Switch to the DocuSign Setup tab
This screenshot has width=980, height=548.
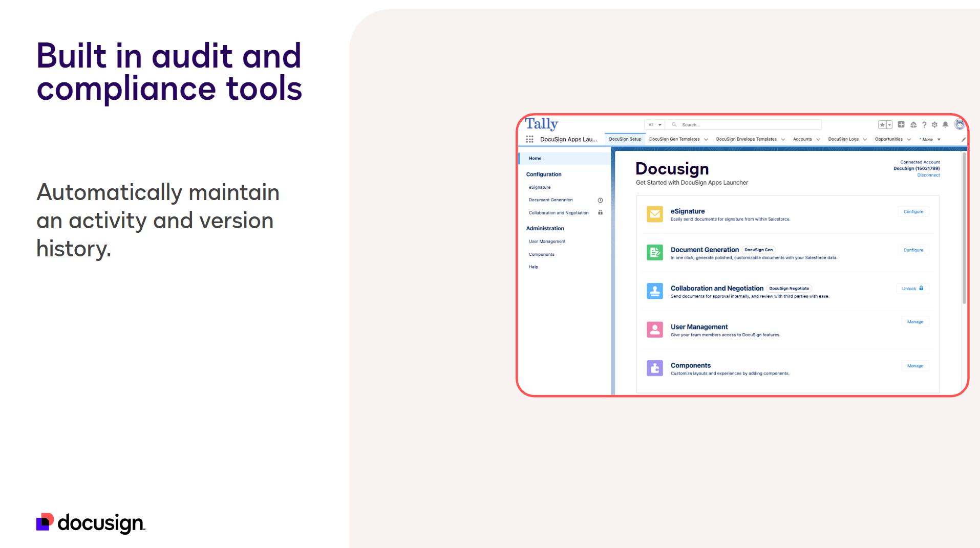coord(625,139)
